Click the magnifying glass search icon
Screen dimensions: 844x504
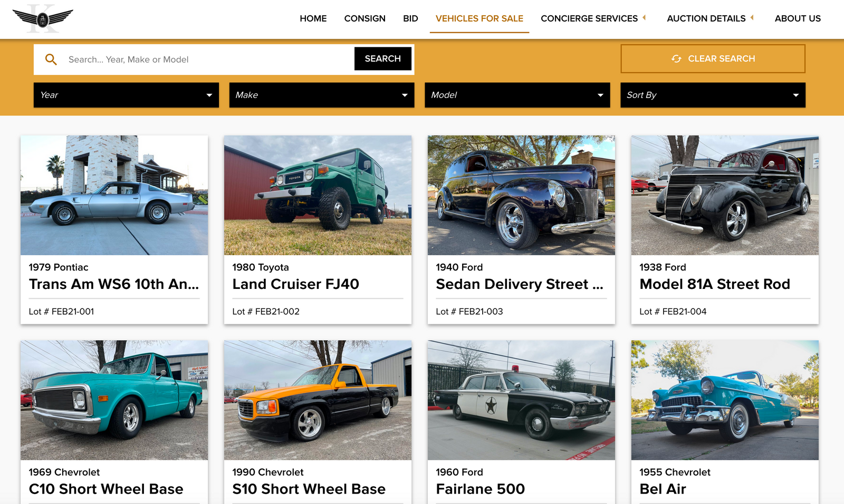(x=51, y=60)
